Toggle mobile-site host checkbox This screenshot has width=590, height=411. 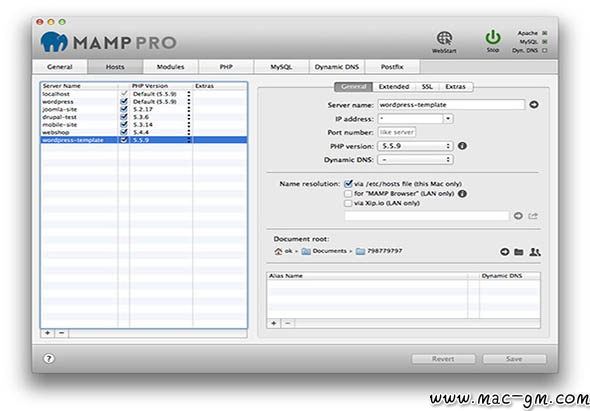(123, 125)
